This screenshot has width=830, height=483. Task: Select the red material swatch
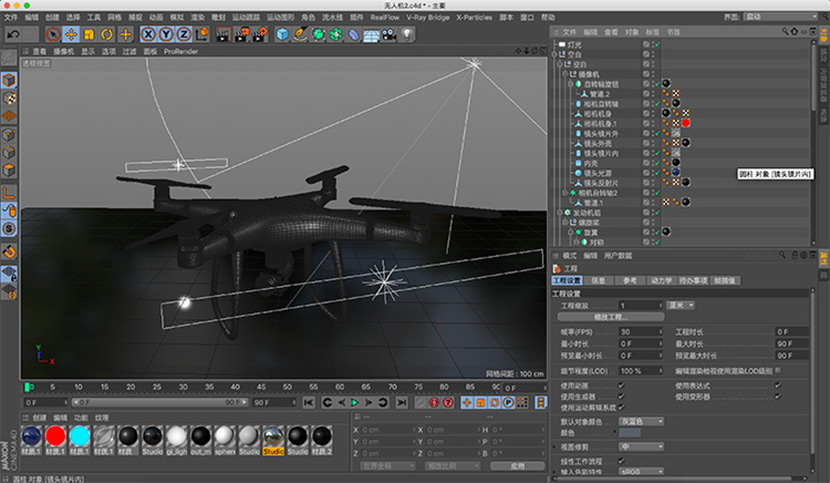pos(55,436)
